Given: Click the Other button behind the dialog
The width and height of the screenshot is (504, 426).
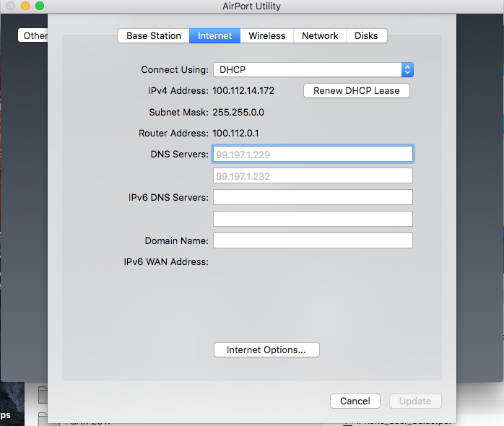Looking at the screenshot, I should [x=33, y=35].
